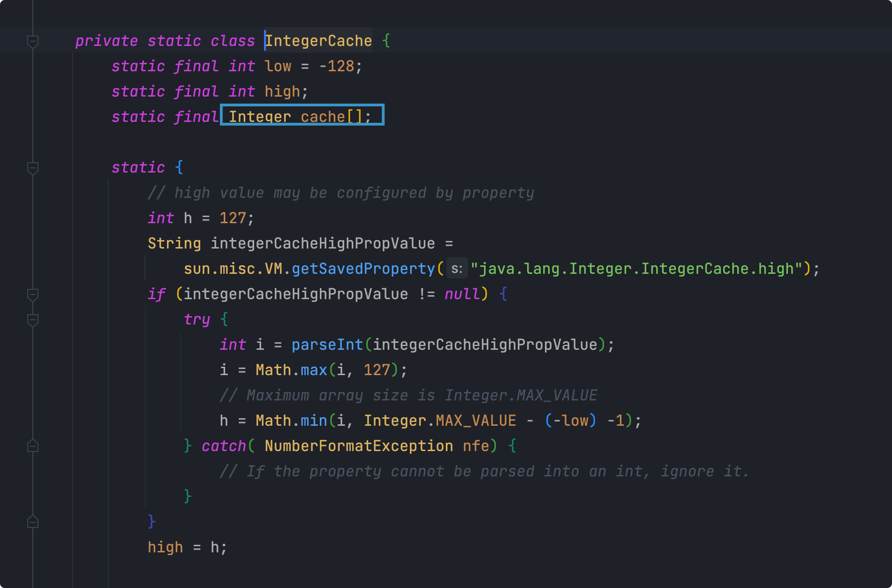This screenshot has height=588, width=892.
Task: Click the comment 'high value may be configured by property'
Action: [341, 193]
